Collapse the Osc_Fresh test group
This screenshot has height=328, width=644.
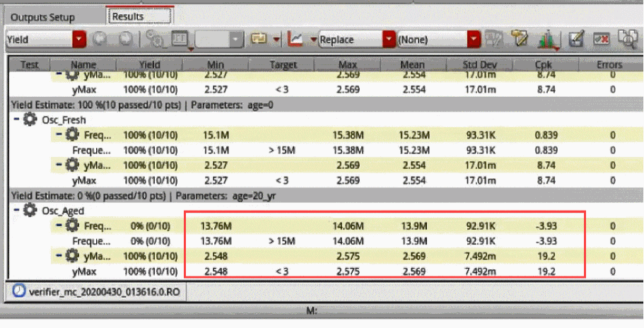[16, 119]
